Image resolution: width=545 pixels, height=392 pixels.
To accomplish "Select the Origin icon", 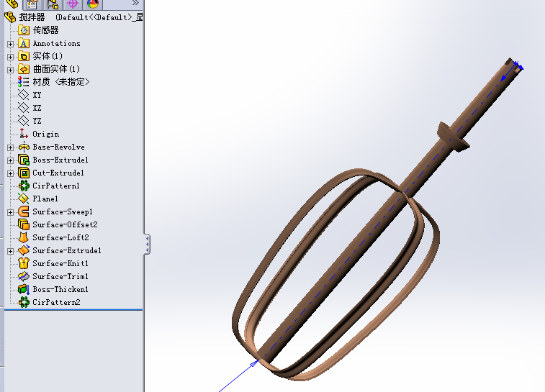I will (24, 134).
